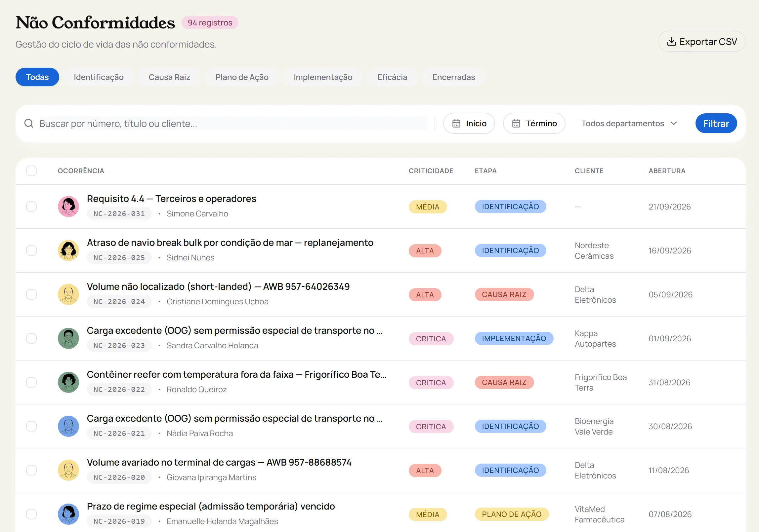Check the NC-2026-022 row checkbox

(31, 382)
